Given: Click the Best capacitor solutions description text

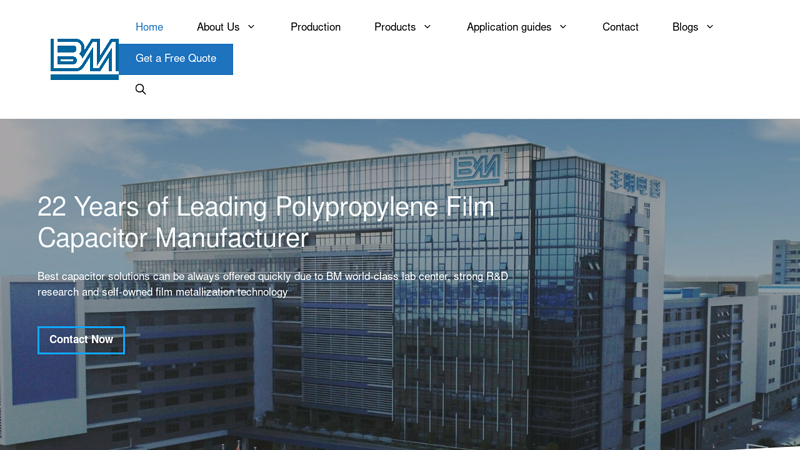Looking at the screenshot, I should (272, 284).
